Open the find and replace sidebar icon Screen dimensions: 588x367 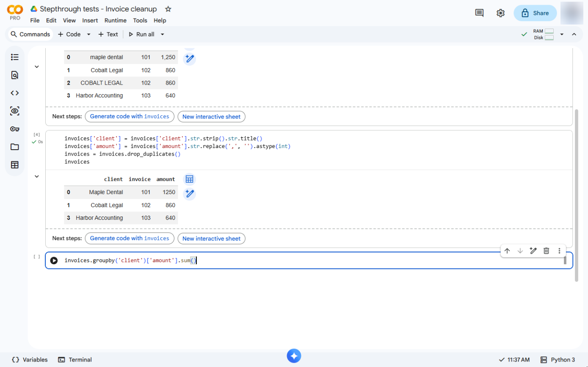[x=15, y=75]
